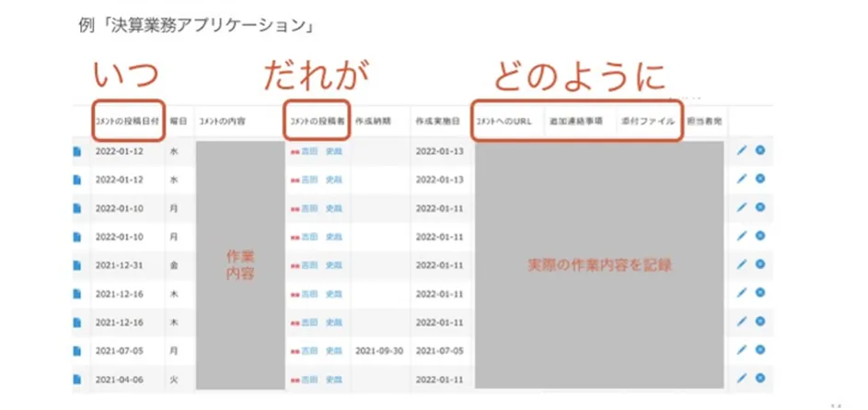Select the weekday cell 金

174,265
